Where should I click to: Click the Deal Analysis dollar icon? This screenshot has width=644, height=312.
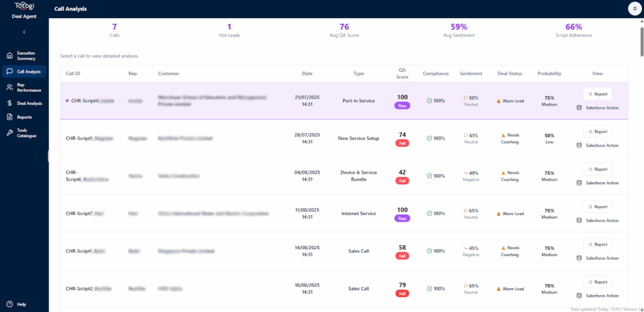click(x=9, y=103)
